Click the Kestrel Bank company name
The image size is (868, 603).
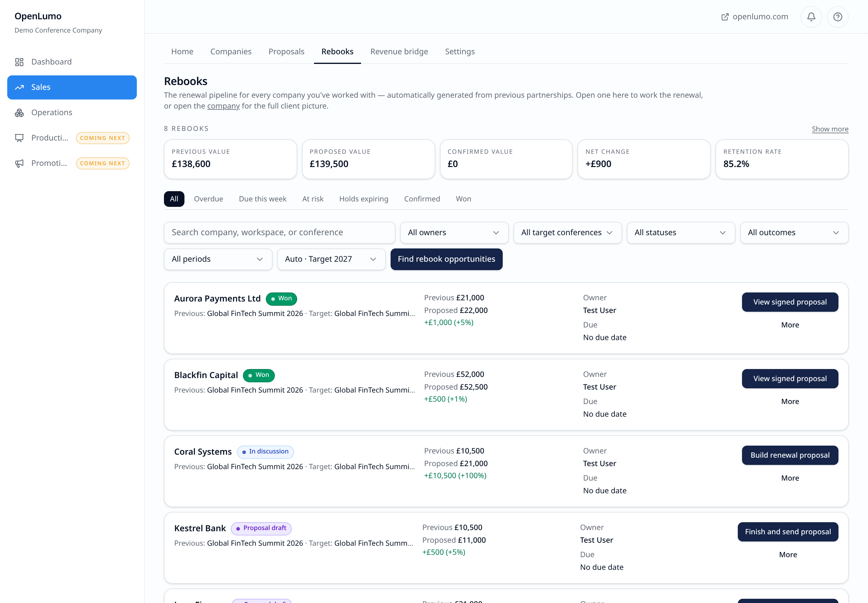200,529
